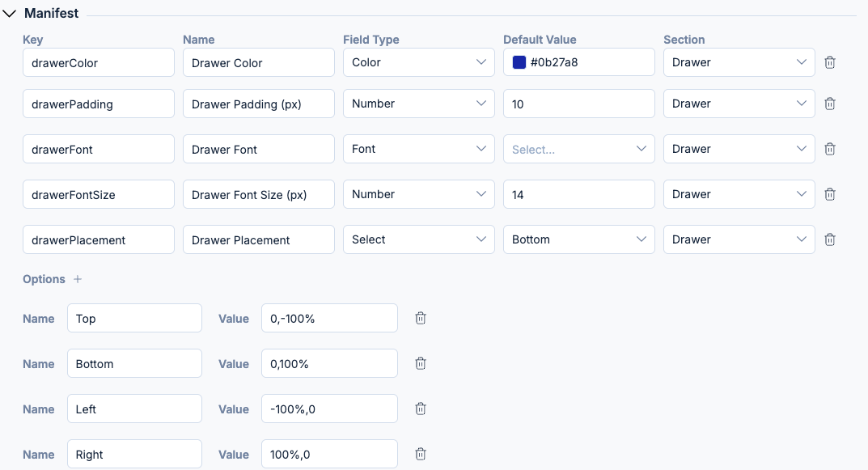Screen dimensions: 868x470
Task: Click the Options label
Action: point(44,279)
